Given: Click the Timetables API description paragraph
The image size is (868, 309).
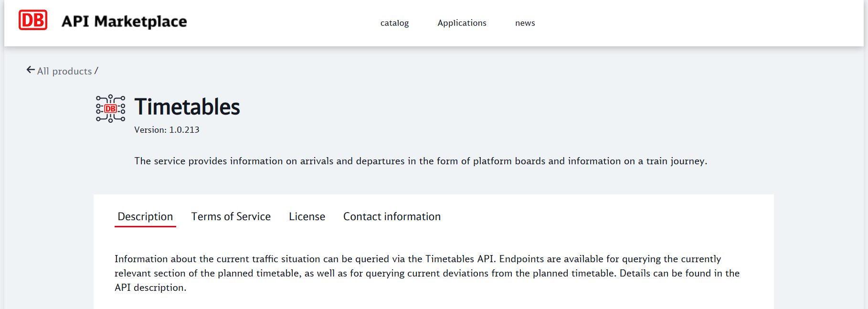Looking at the screenshot, I should click(427, 273).
